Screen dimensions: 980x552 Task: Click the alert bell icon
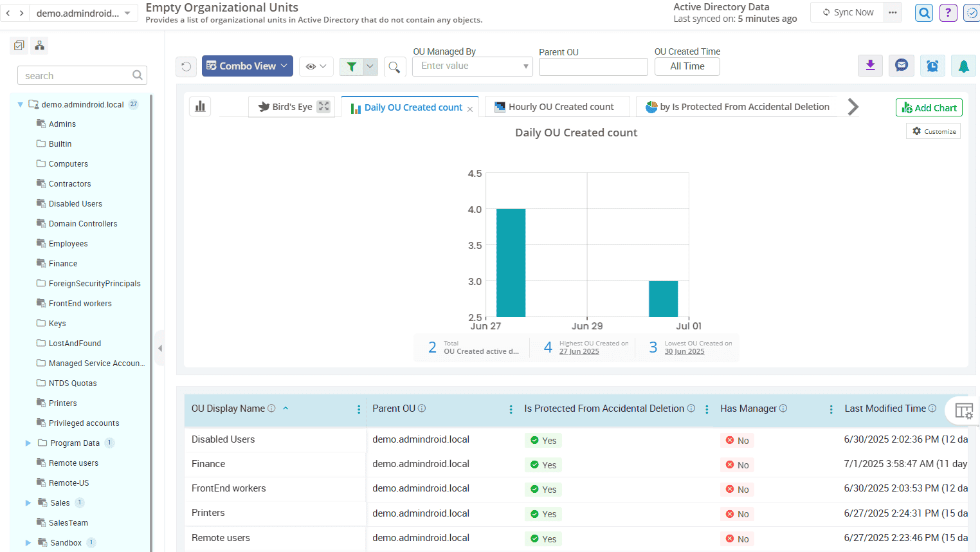click(963, 66)
